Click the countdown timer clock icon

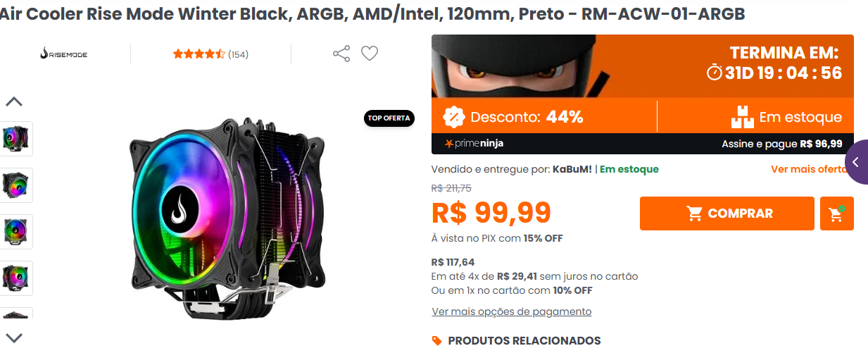[x=714, y=73]
